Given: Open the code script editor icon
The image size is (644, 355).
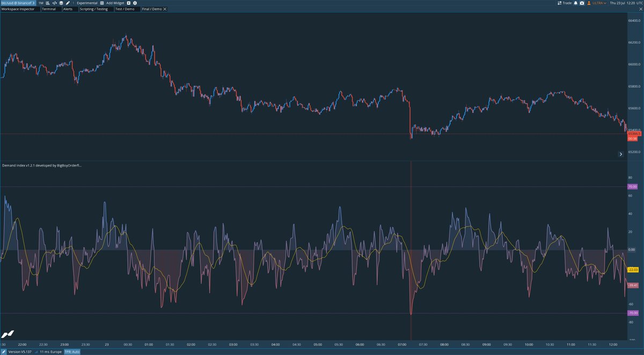Looking at the screenshot, I should click(x=55, y=3).
